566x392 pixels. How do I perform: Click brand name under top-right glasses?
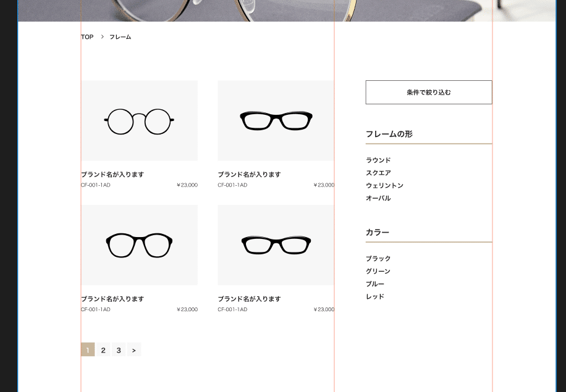click(250, 175)
